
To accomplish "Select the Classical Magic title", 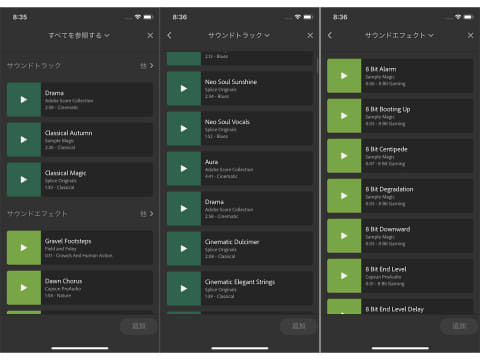I will [x=66, y=173].
